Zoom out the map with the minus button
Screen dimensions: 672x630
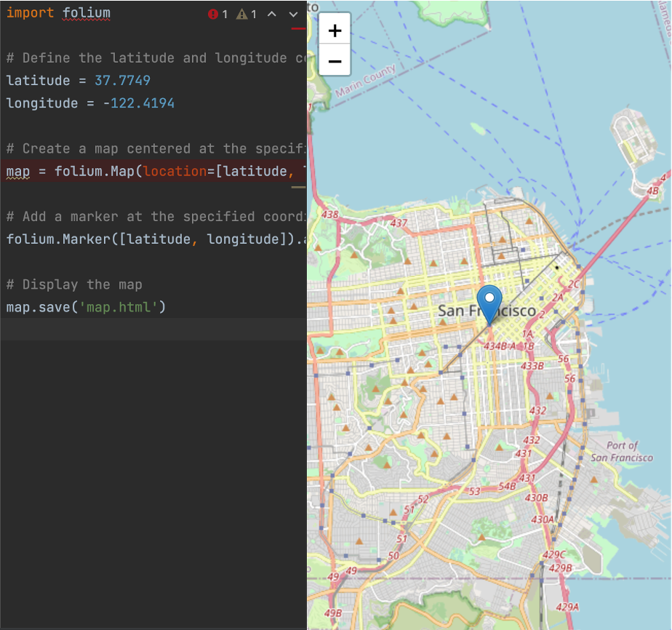pyautogui.click(x=334, y=61)
